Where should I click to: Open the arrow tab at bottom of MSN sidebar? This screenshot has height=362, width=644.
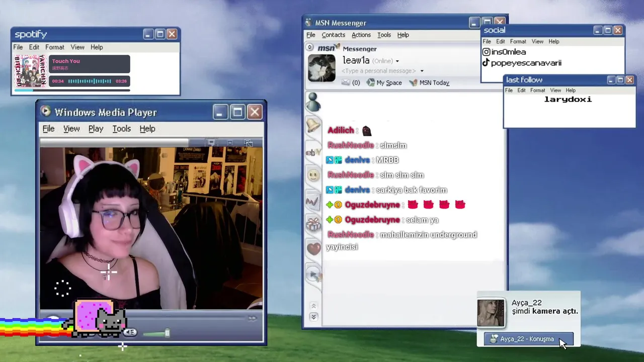tap(313, 275)
